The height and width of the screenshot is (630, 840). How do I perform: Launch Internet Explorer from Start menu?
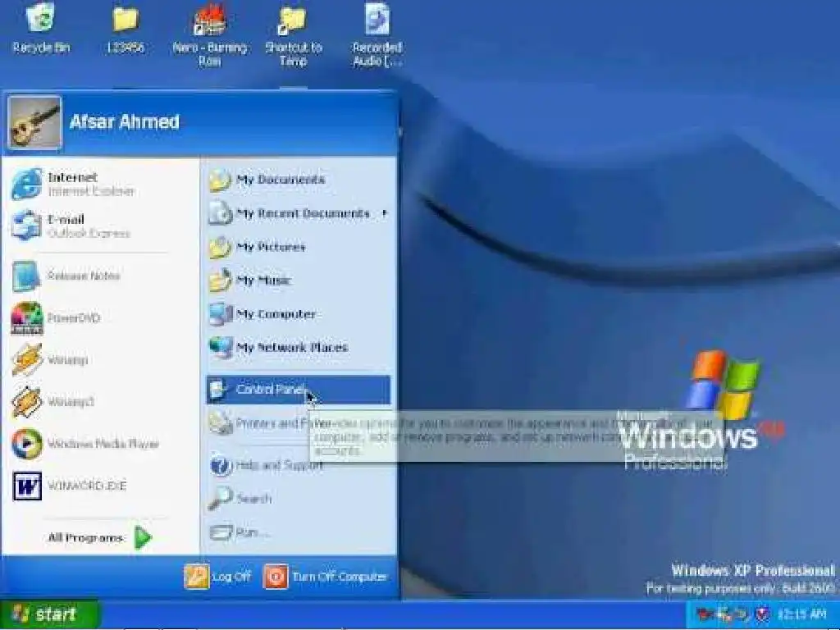pos(72,184)
